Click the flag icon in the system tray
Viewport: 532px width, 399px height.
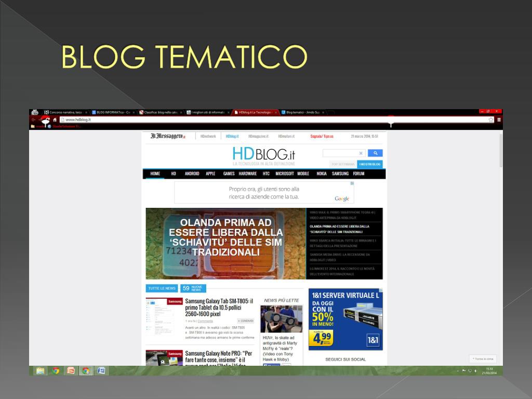coord(464,371)
